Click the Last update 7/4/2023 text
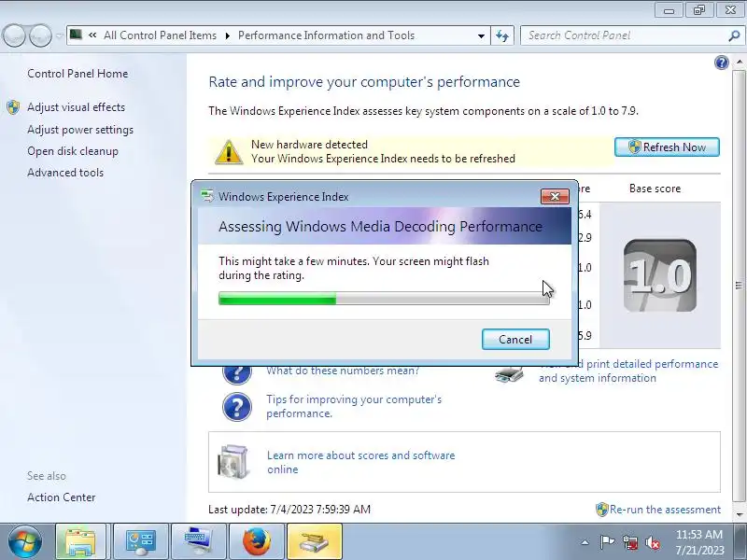Image resolution: width=747 pixels, height=560 pixels. point(289,510)
